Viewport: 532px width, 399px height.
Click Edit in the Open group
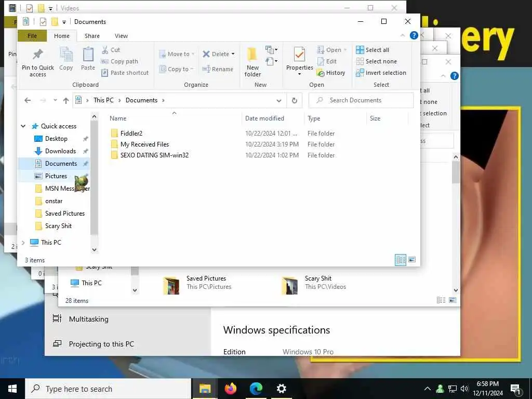[x=327, y=61]
